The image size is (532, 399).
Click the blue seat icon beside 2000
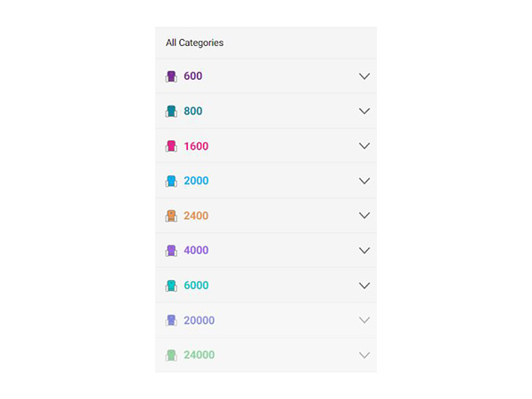171,181
